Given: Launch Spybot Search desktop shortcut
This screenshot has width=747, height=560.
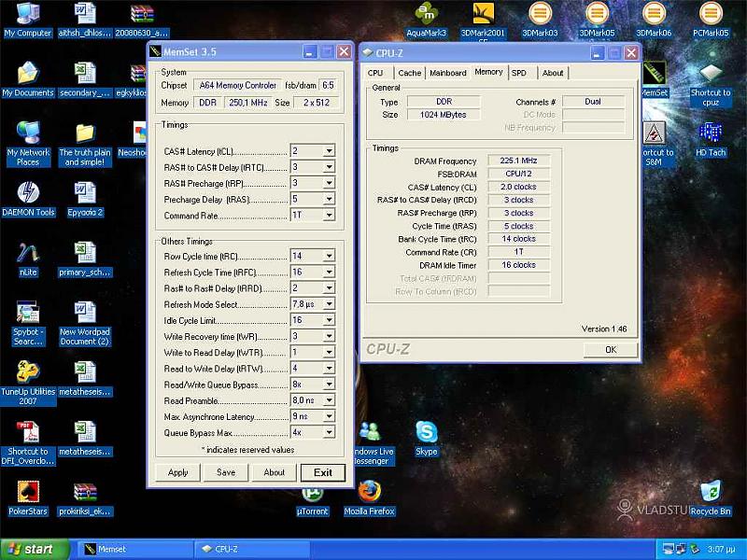Looking at the screenshot, I should pos(28,323).
